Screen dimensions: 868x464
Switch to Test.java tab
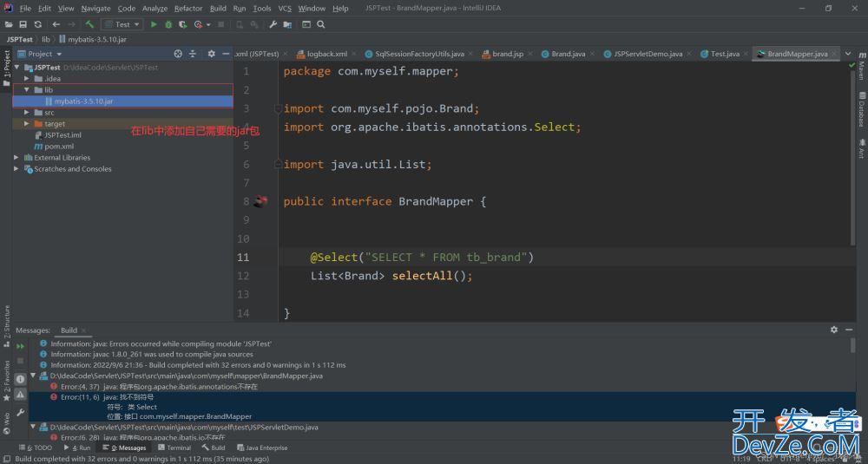pos(725,54)
